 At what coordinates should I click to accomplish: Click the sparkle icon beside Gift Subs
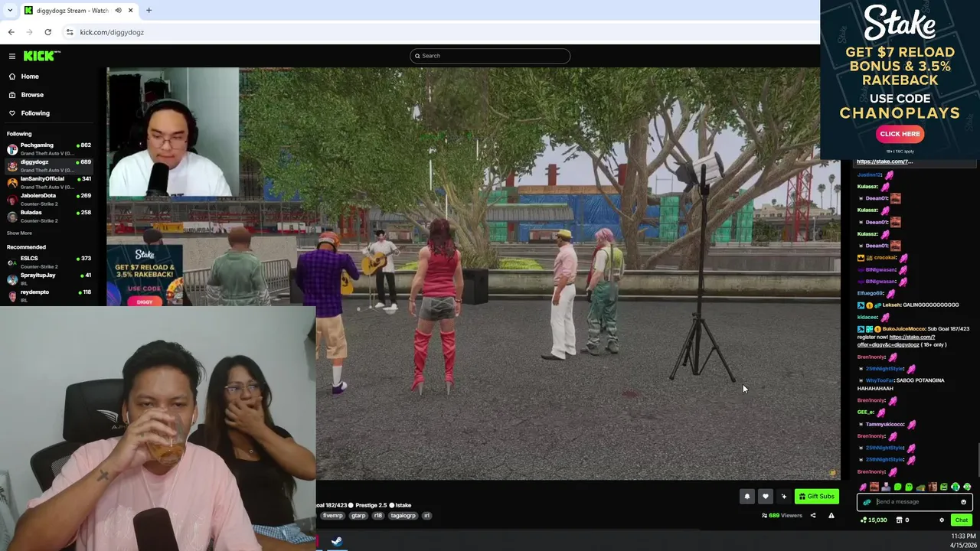pos(783,497)
